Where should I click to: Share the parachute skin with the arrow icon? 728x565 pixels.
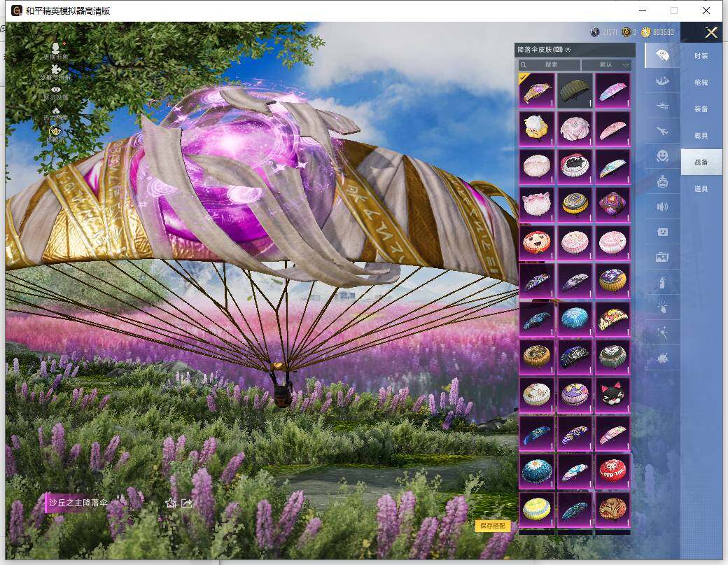(x=187, y=503)
